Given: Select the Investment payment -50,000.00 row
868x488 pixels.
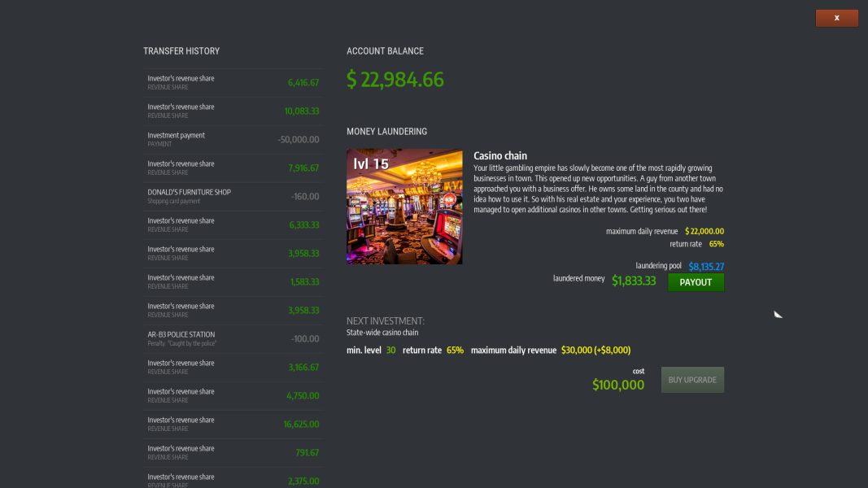Looking at the screenshot, I should pos(233,139).
